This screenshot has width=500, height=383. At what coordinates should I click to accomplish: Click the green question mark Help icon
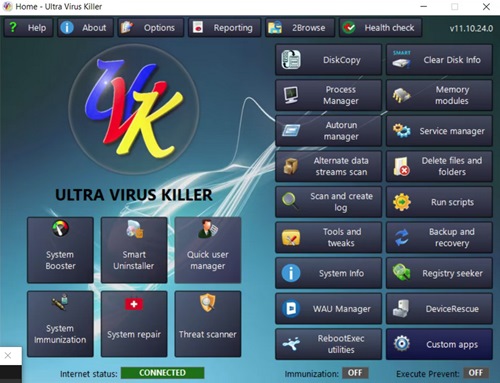click(13, 27)
